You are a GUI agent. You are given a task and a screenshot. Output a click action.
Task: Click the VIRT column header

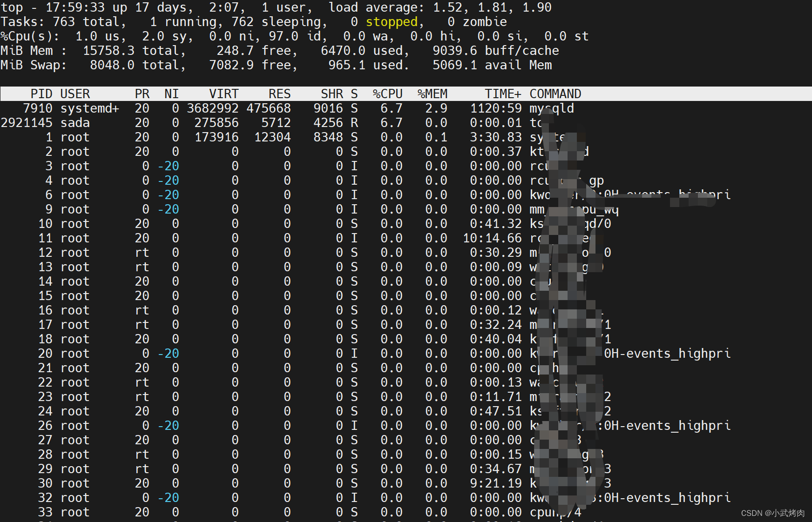[x=223, y=94]
